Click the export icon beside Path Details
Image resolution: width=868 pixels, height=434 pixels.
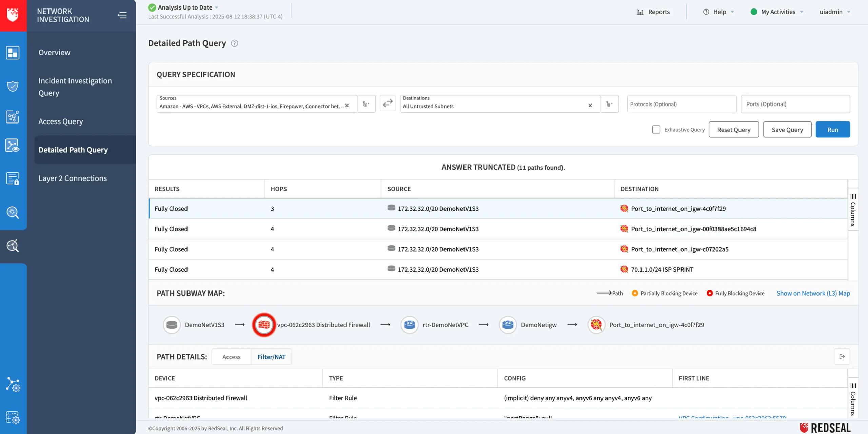(842, 357)
